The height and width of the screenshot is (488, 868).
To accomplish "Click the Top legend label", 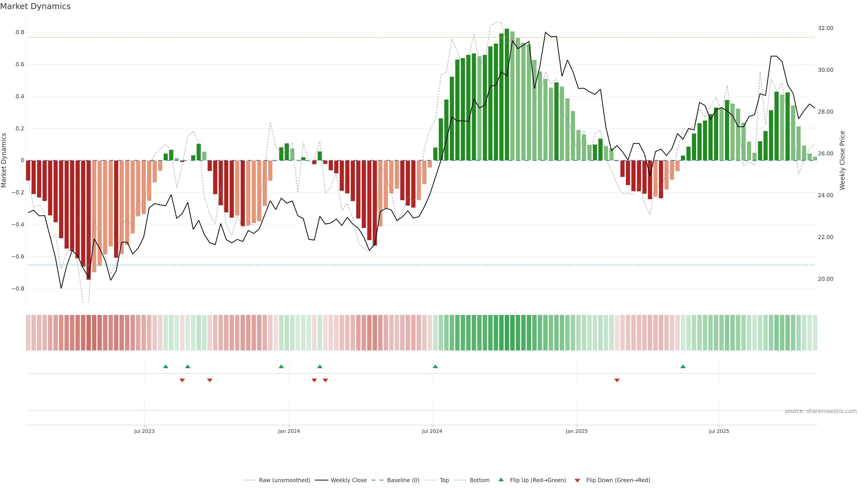I will [444, 480].
